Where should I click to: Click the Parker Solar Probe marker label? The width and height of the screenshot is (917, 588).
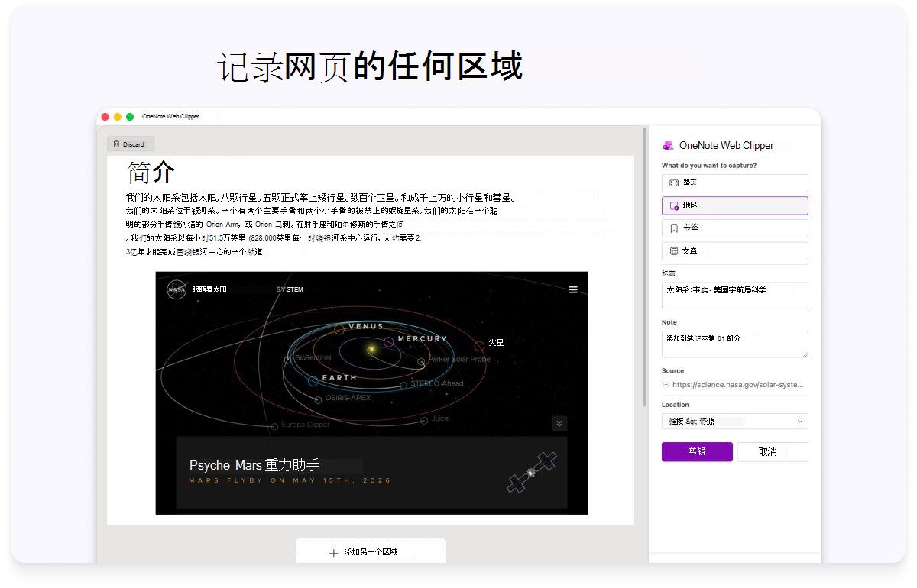[459, 359]
